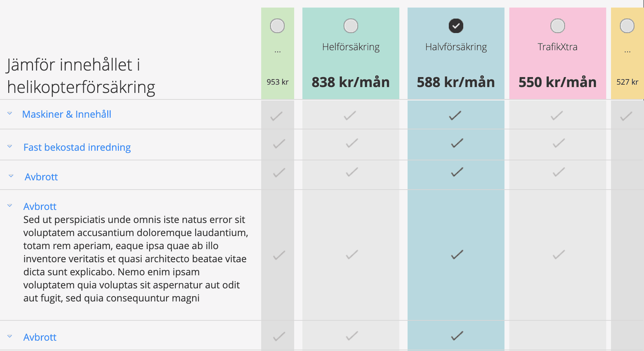Click 953 kr column checkmark in Maskiner row
The image size is (644, 351).
point(277,116)
